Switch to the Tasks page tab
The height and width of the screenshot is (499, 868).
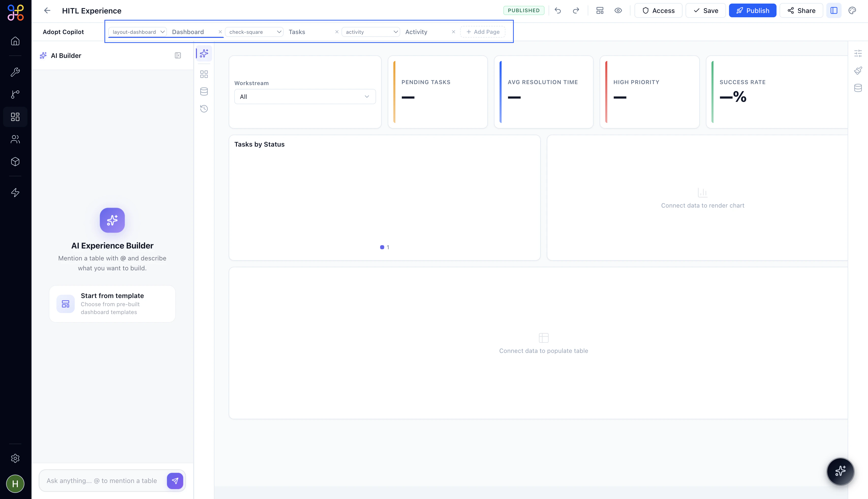pos(297,32)
